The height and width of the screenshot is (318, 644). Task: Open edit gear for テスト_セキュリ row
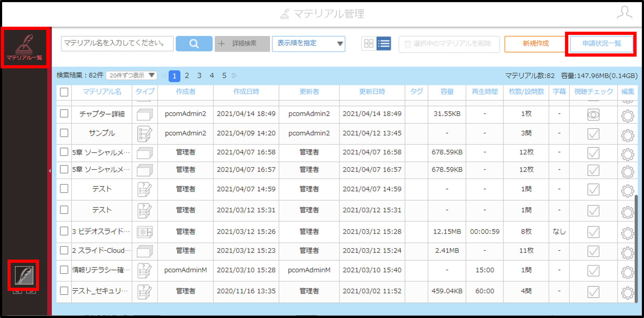tap(628, 293)
